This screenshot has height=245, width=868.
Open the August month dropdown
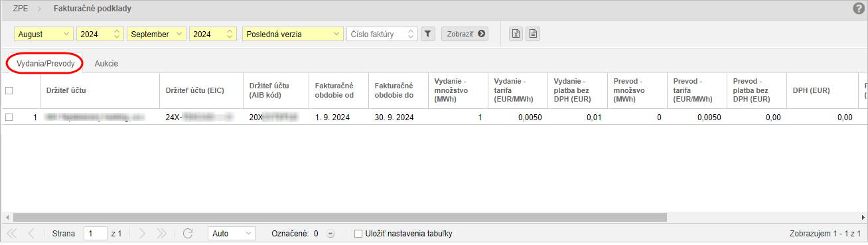click(44, 34)
